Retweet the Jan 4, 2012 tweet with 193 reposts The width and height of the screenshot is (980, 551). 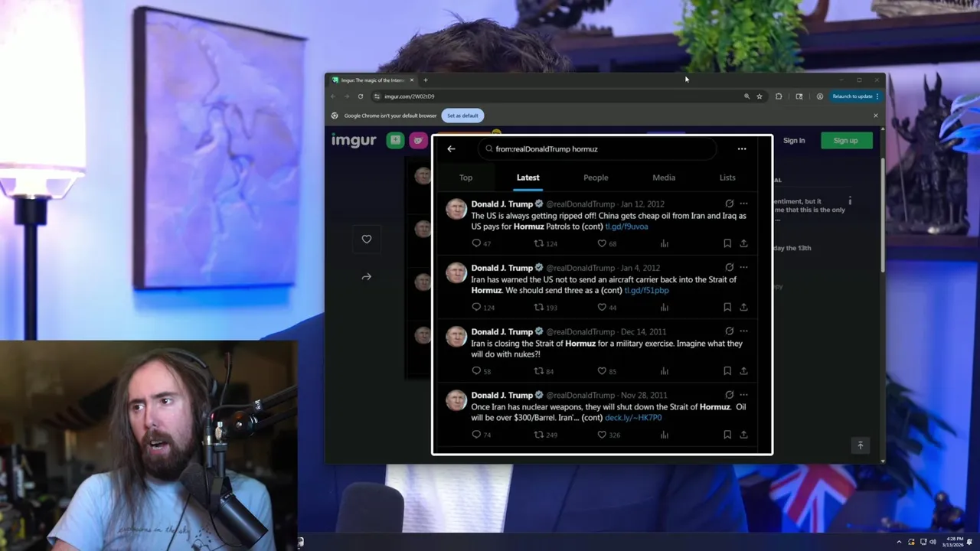pos(539,307)
